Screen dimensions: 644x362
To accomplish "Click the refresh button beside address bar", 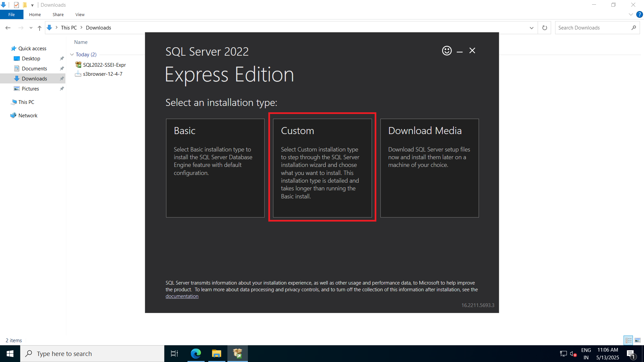I will pos(544,28).
